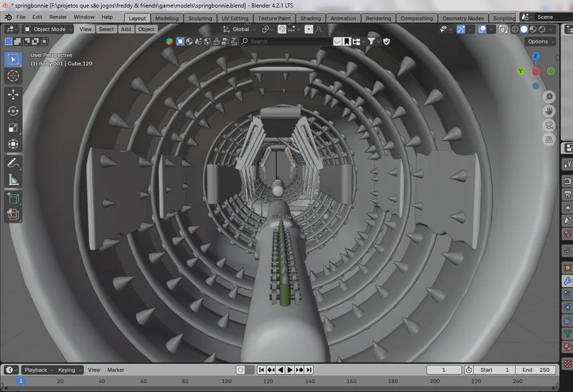Screen dimensions: 573x392
Task: Open the Render properties tab
Action: 567,181
